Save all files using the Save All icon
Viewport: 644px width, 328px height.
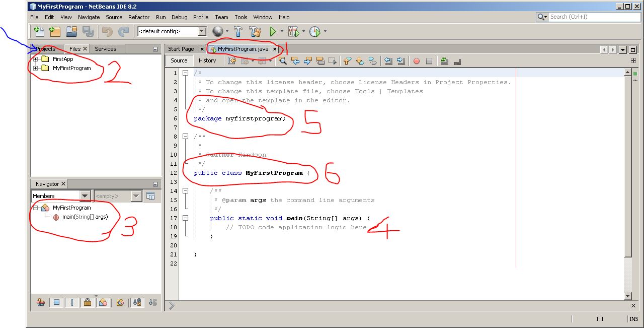[88, 31]
